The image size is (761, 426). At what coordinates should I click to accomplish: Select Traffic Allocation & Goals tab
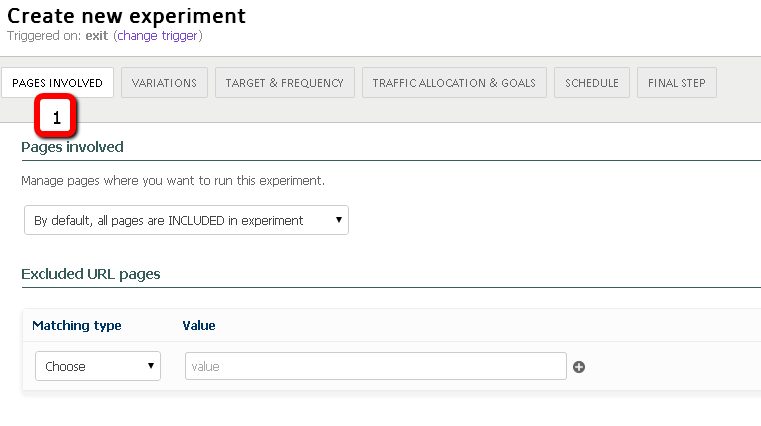pos(454,83)
